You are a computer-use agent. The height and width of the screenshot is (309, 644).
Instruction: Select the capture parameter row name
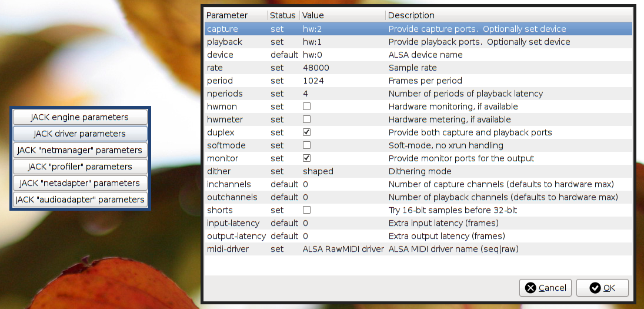point(222,29)
